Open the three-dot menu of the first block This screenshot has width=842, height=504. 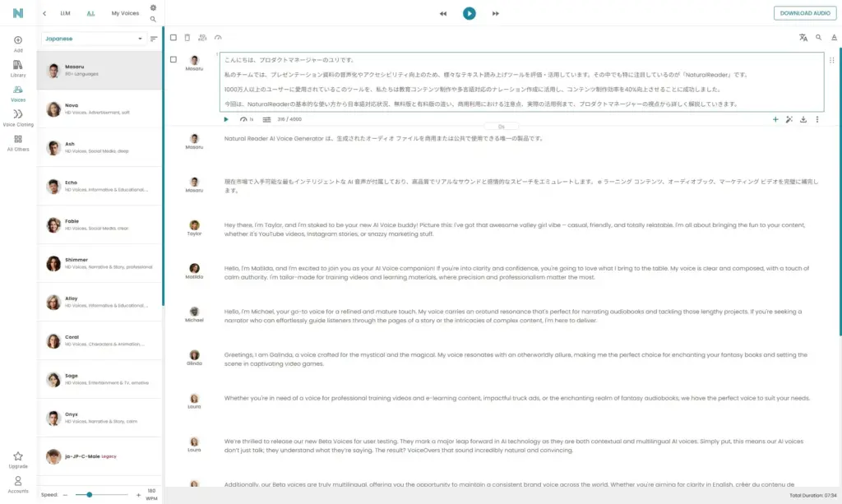pyautogui.click(x=817, y=119)
